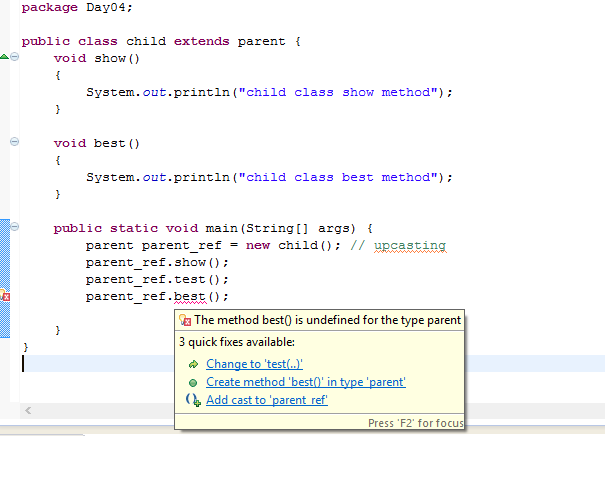Click the class name 'child' in the class declaration

(146, 41)
